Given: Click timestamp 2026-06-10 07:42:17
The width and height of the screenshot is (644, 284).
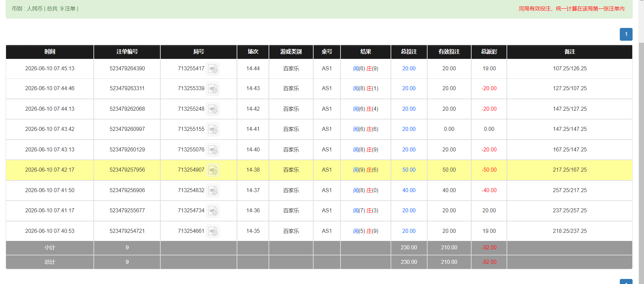Looking at the screenshot, I should coord(50,170).
